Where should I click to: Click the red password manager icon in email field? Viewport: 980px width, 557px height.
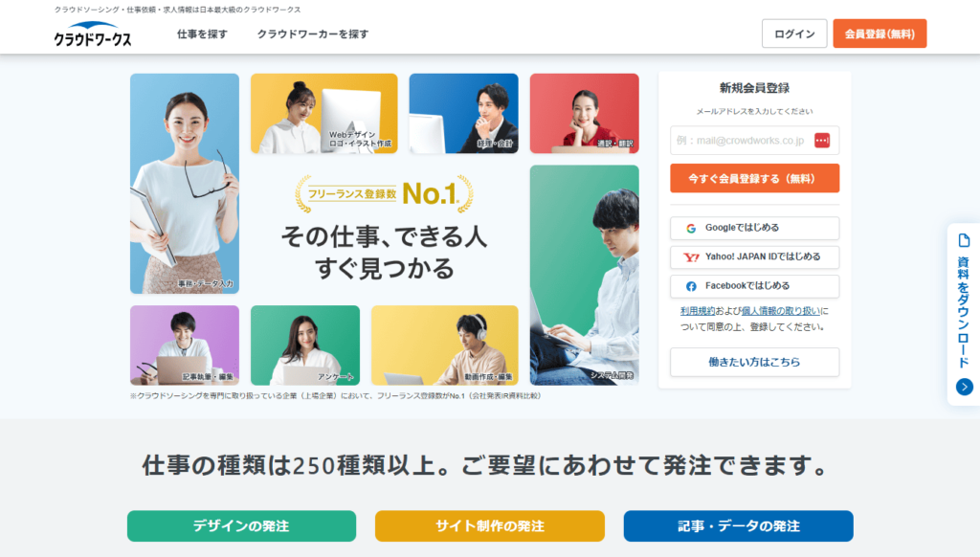pyautogui.click(x=822, y=141)
